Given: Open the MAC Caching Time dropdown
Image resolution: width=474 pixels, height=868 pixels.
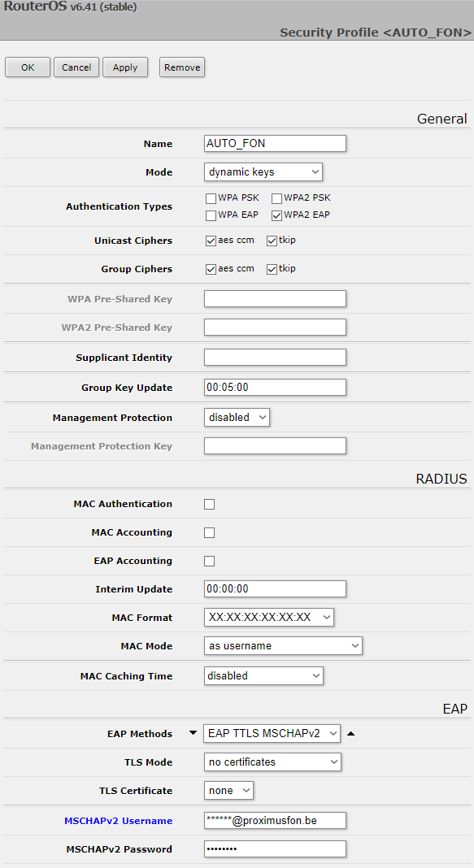Looking at the screenshot, I should pyautogui.click(x=263, y=675).
